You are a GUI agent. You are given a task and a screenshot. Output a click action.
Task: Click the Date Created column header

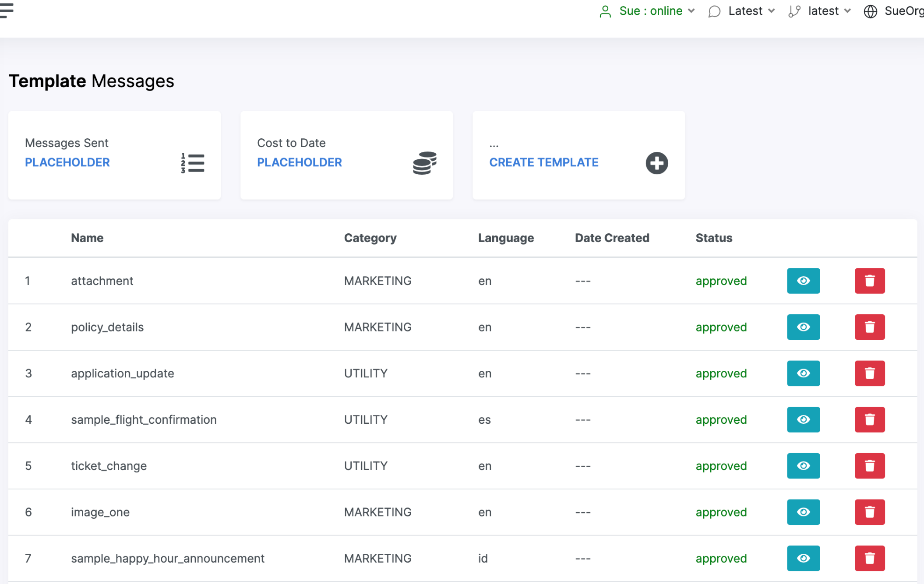point(612,238)
